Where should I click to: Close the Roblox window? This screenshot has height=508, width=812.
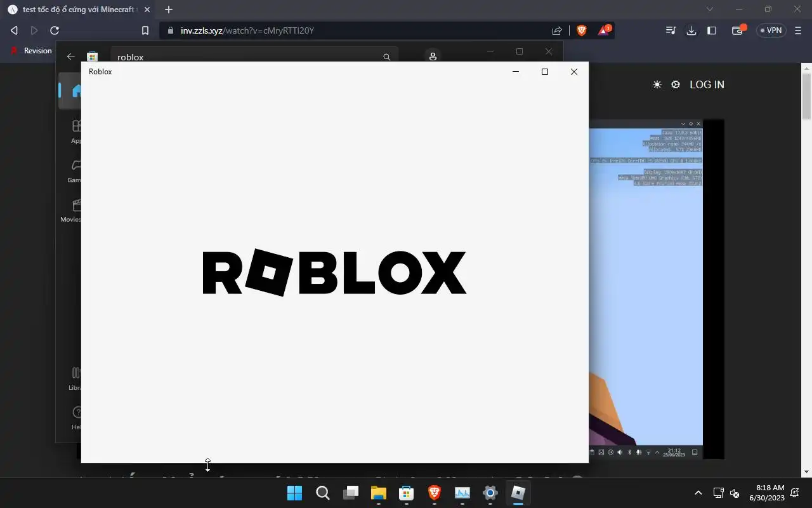pos(574,72)
